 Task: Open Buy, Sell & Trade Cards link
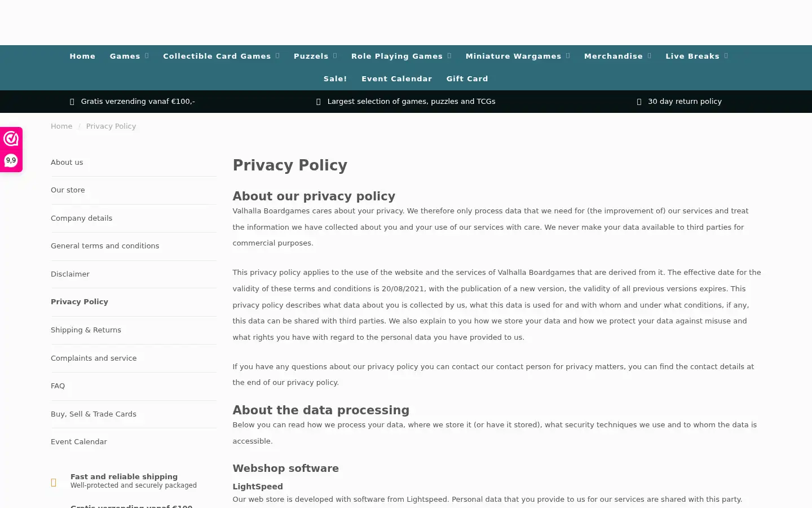(94, 414)
